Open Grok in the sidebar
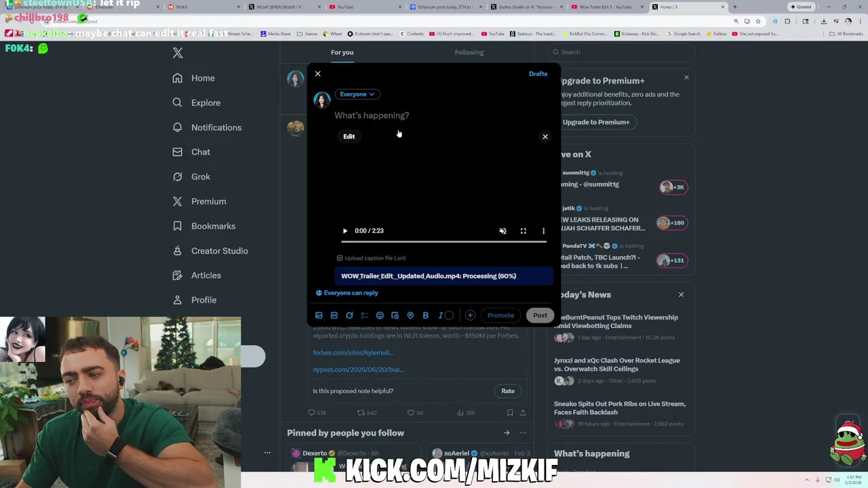Screen dimensions: 868x488 click(191, 176)
